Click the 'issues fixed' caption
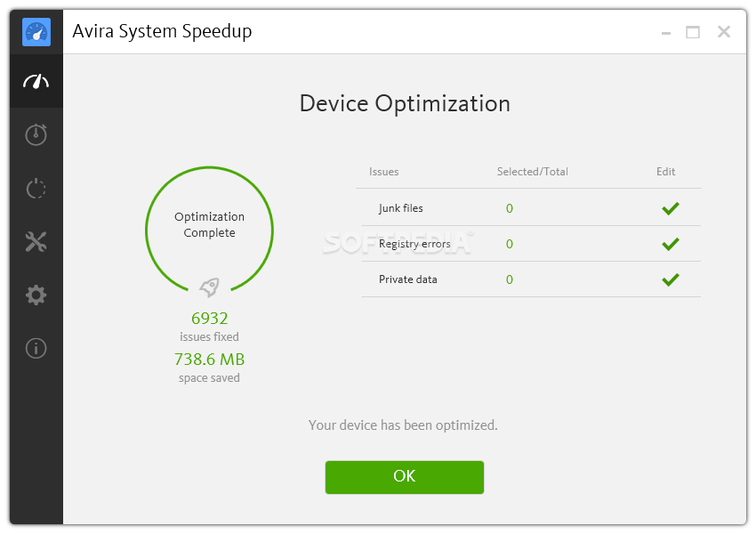 (209, 336)
